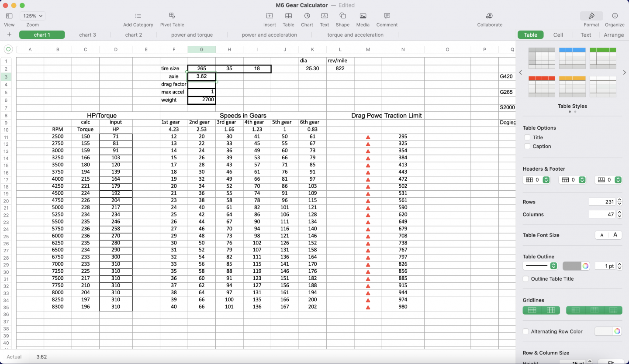The image size is (629, 364).
Task: Add a Comment via toolbar
Action: tap(387, 16)
